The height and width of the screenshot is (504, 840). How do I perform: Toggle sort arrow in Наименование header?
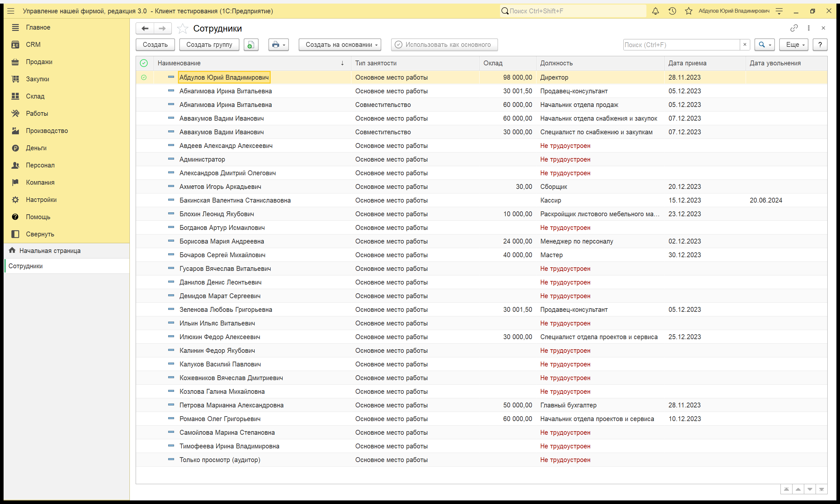(342, 63)
